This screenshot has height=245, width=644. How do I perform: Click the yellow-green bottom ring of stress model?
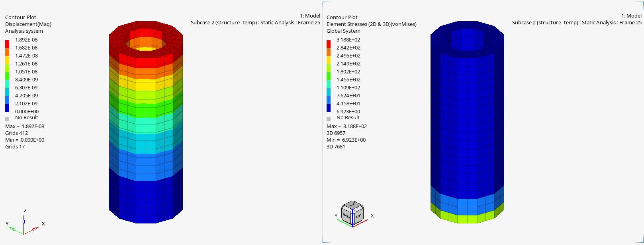tap(467, 219)
